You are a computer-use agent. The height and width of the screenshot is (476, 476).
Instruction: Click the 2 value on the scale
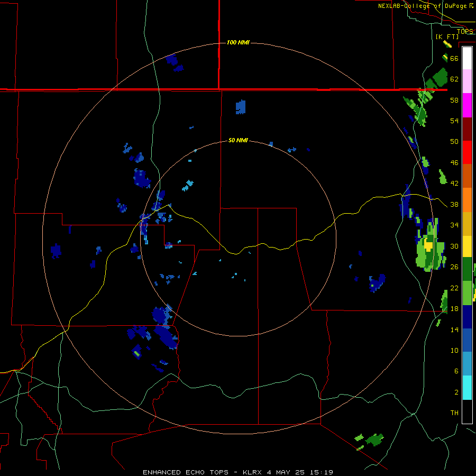point(456,392)
